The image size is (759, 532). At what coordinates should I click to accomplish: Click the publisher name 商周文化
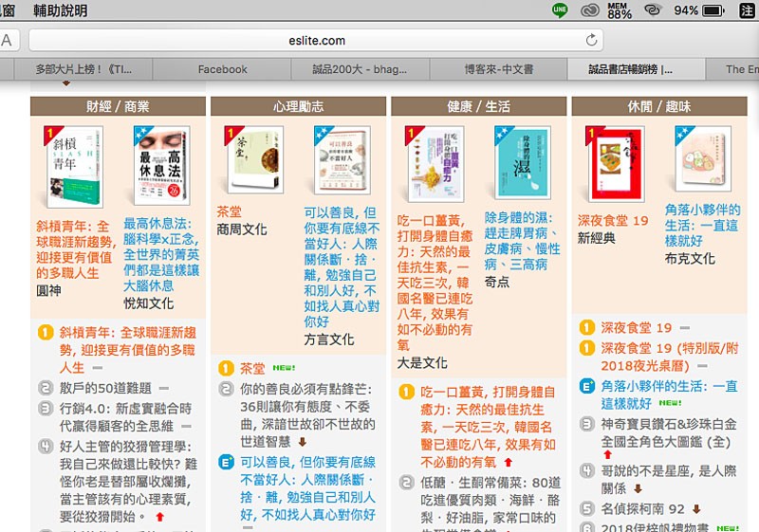click(x=242, y=229)
